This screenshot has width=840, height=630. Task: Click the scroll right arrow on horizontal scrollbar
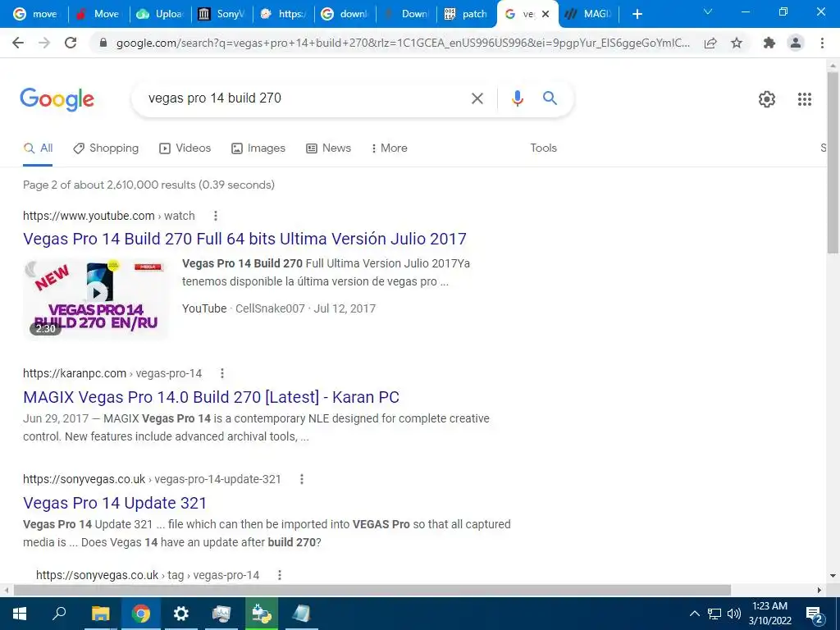(x=819, y=590)
